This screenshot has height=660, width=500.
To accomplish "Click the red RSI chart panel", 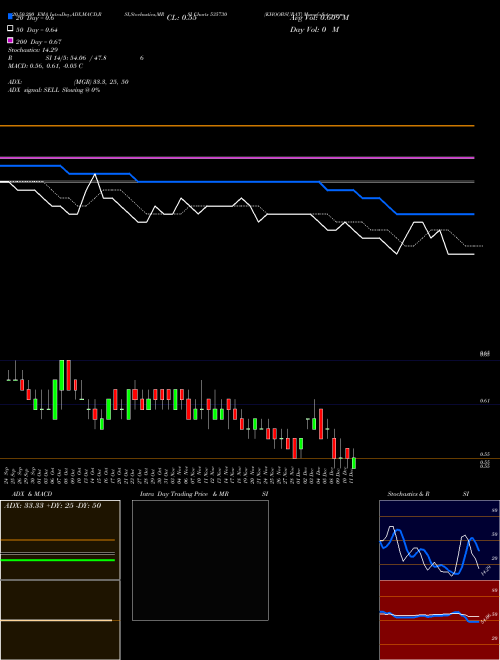I will [x=439, y=620].
